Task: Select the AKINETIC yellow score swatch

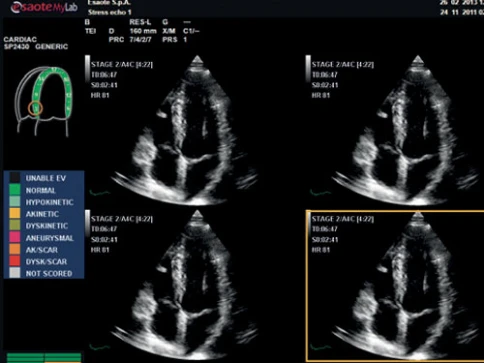Action: coord(14,214)
